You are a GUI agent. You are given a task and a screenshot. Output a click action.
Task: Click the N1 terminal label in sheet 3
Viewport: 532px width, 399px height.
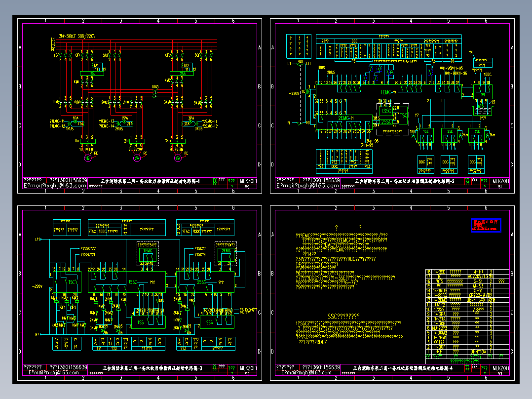pos(38,334)
